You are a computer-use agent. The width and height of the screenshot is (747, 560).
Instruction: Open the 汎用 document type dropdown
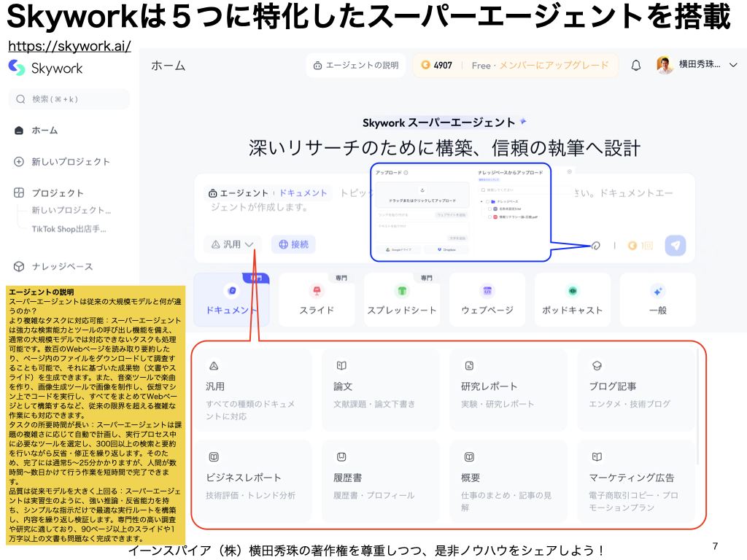(x=233, y=244)
